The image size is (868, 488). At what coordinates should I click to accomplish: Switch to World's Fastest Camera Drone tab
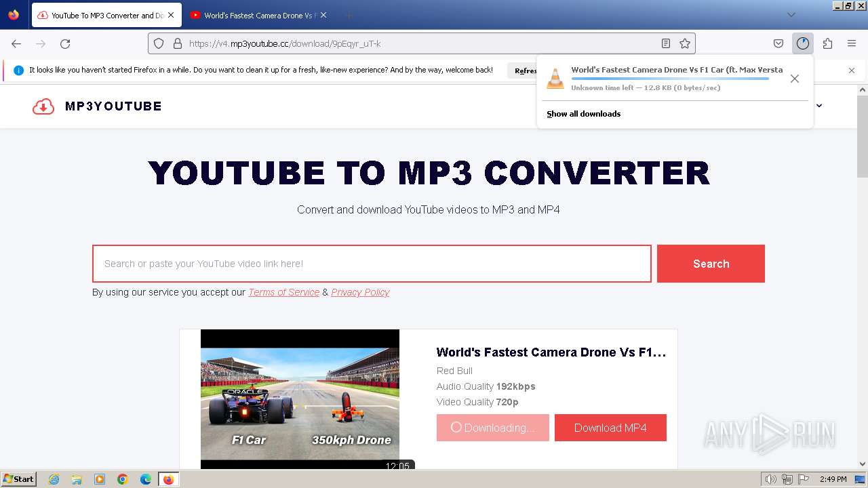(258, 15)
